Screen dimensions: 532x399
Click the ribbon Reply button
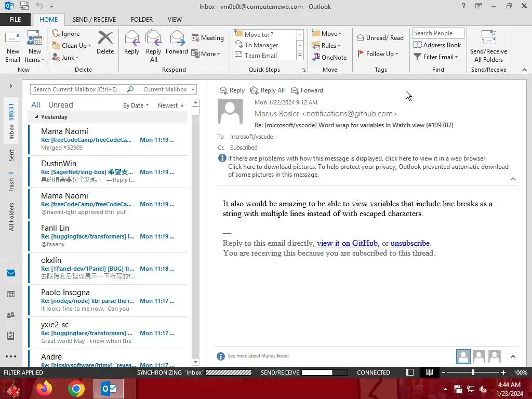click(131, 43)
